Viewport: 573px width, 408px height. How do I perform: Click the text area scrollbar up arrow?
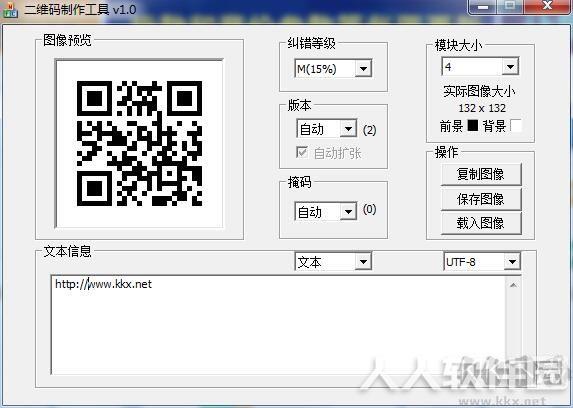(513, 285)
